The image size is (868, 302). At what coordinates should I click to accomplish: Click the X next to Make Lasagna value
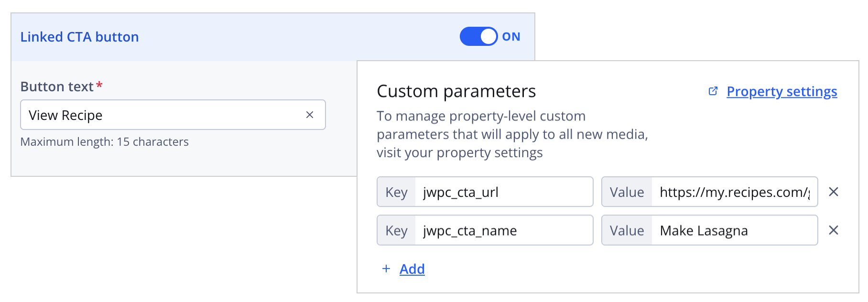click(x=834, y=230)
